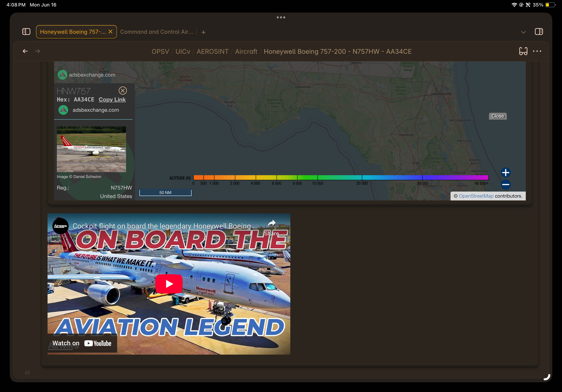Toggle the right sidebar panel icon

point(539,32)
